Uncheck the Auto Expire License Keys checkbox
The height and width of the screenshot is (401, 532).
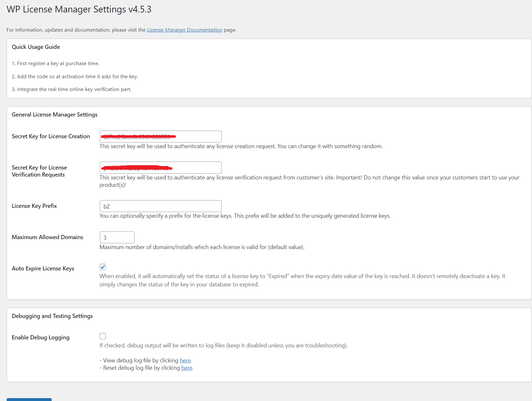pyautogui.click(x=103, y=267)
